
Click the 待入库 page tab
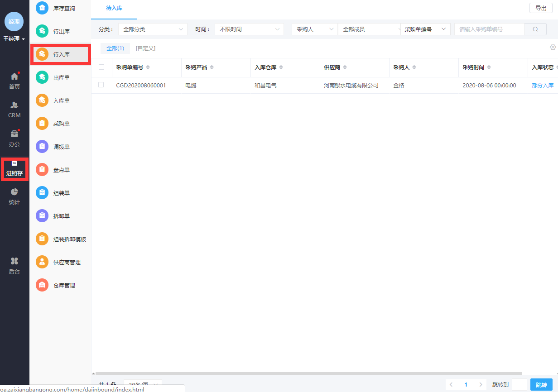pos(114,8)
